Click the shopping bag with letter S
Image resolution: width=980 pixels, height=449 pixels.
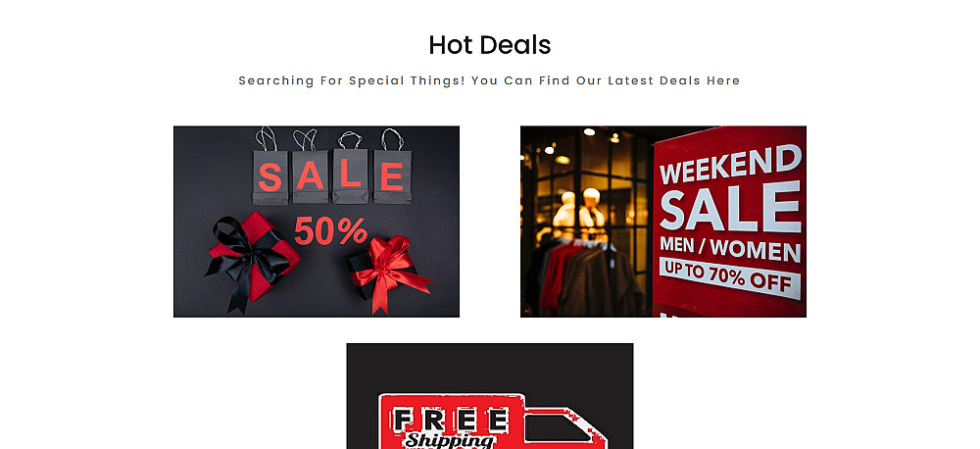[x=270, y=176]
